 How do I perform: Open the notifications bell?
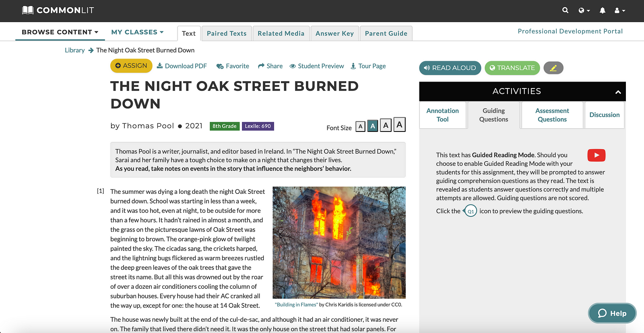pos(602,10)
